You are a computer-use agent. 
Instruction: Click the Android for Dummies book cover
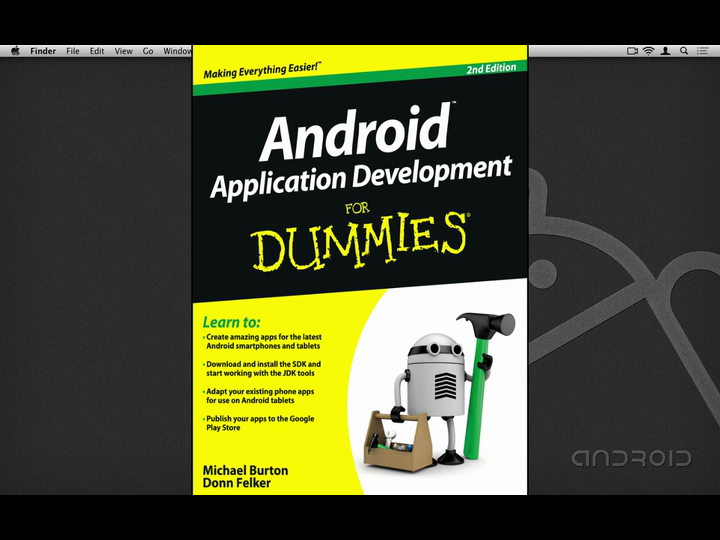[360, 270]
